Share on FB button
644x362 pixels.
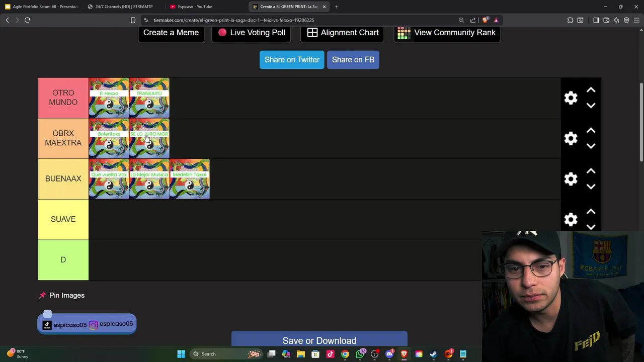coord(353,59)
